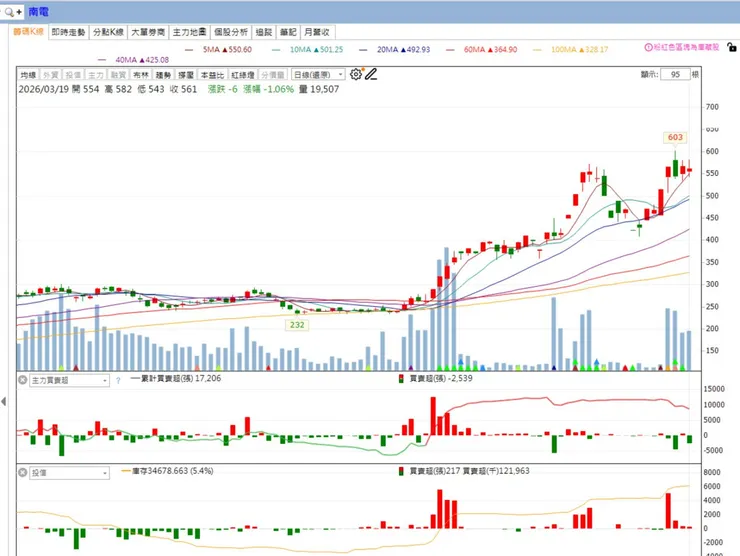Click the 20MA navy line legend swatch
740x556 pixels.
363,50
